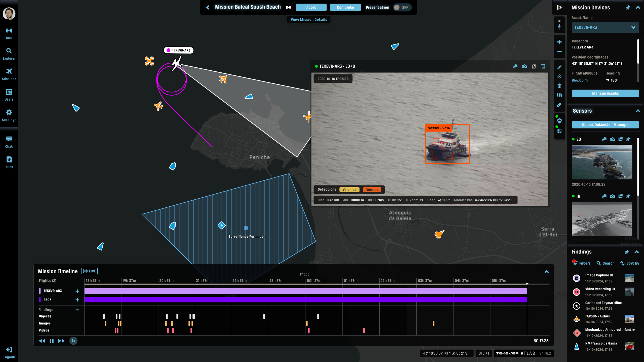Expand TEKEVR-AR3 flight row in timeline
This screenshot has height=362, width=644.
click(77, 291)
